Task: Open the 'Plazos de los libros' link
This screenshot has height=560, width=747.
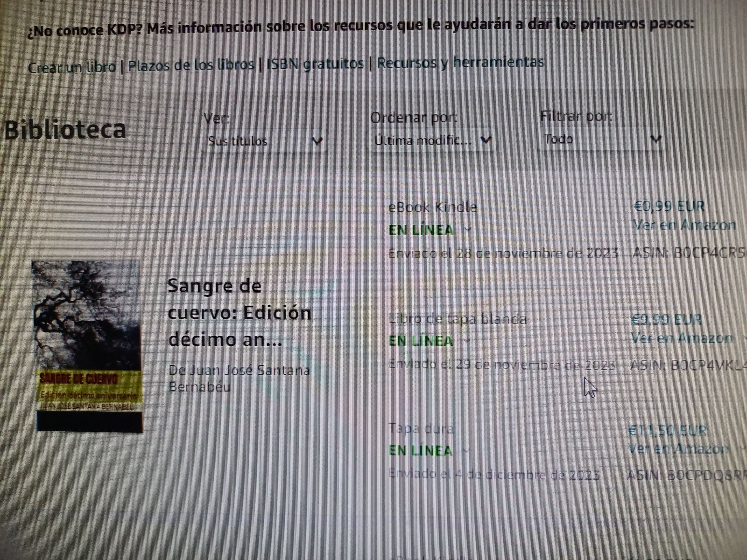Action: tap(191, 64)
